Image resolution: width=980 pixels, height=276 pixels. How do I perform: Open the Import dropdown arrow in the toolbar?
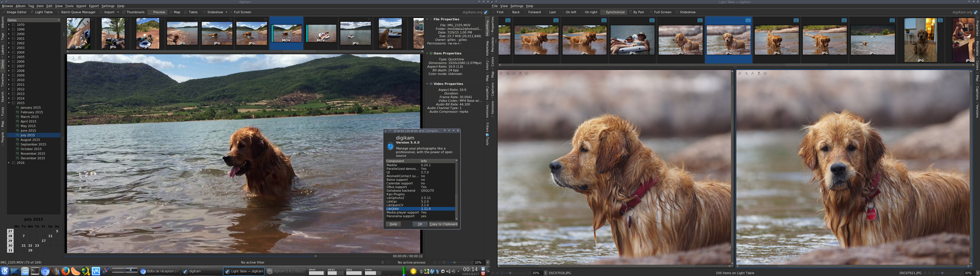pos(118,12)
